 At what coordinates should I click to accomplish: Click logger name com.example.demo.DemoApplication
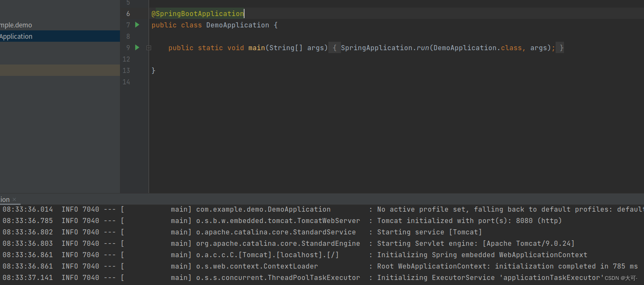click(x=263, y=209)
